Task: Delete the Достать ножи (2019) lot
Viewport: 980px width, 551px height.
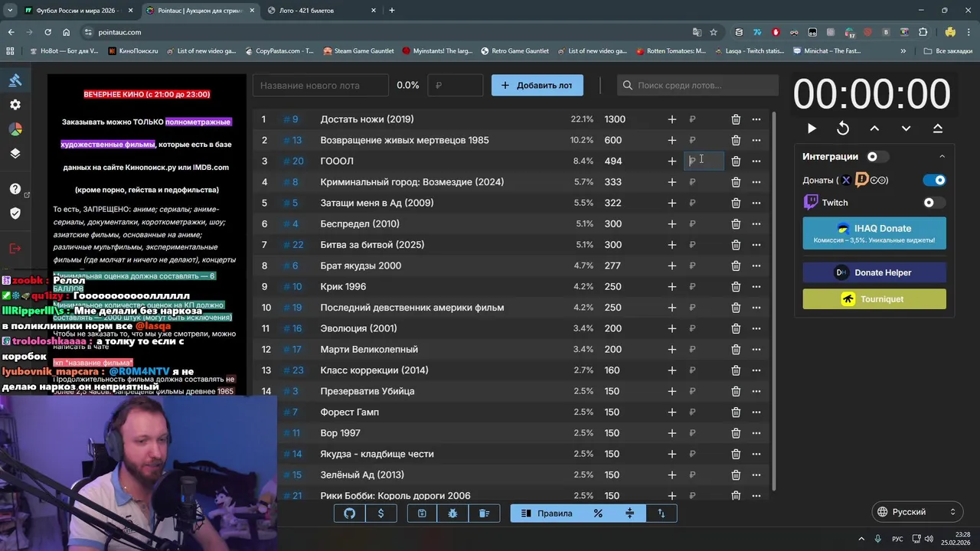Action: coord(736,119)
